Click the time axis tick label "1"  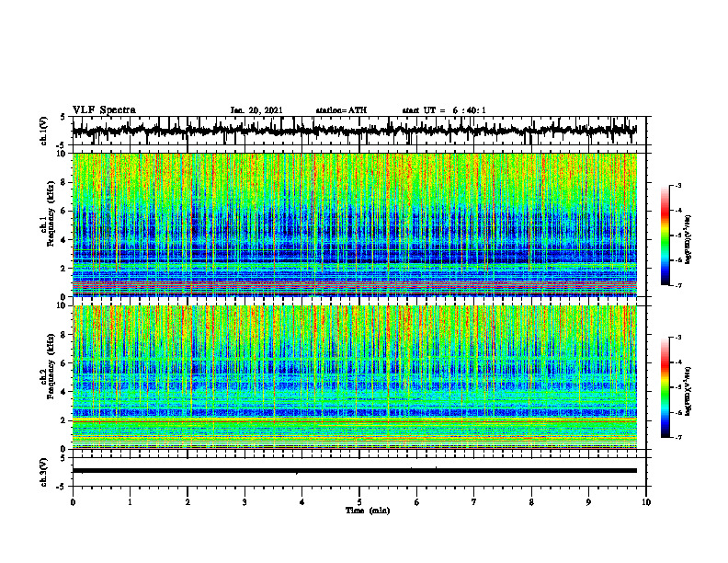[x=130, y=502]
